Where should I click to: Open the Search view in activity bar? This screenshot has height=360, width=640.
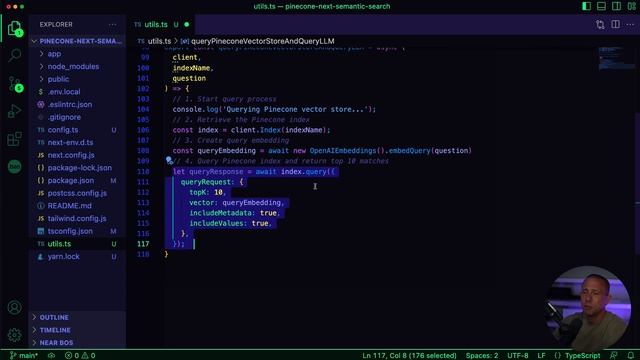tap(15, 55)
